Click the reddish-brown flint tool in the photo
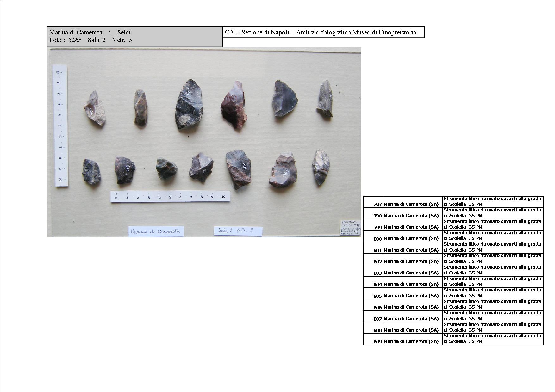This screenshot has height=392, width=555. pos(234,105)
